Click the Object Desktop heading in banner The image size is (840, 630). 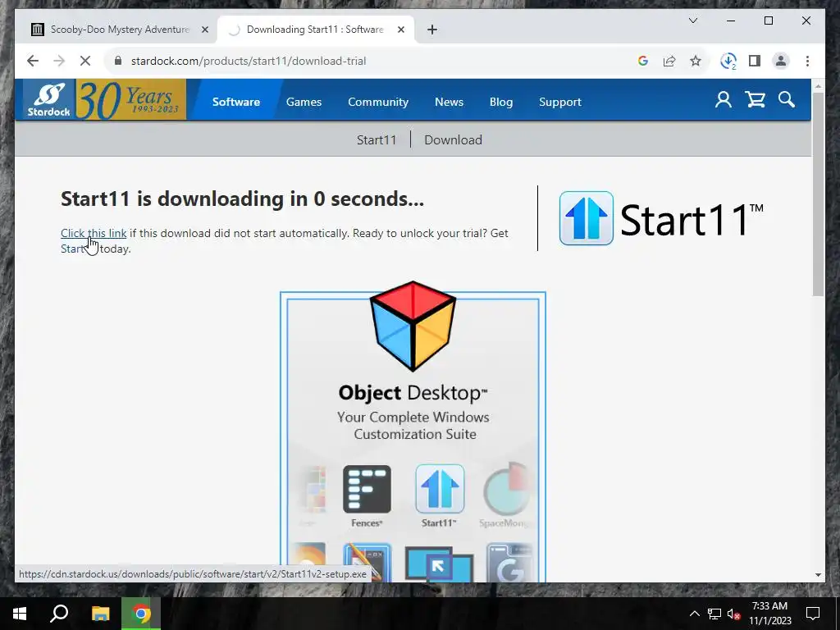coord(413,393)
